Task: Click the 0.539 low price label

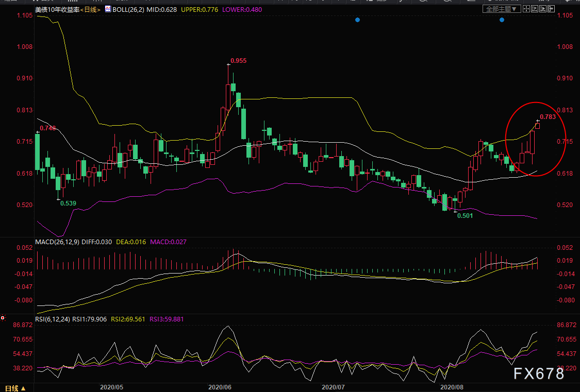Action: coord(68,203)
